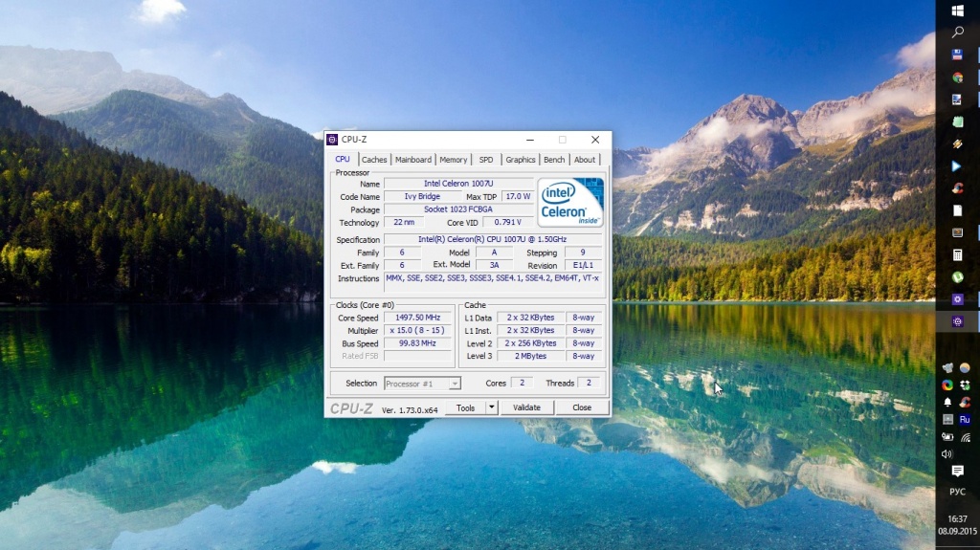980x550 pixels.
Task: Open the Processor #1 selection dropdown
Action: (422, 384)
